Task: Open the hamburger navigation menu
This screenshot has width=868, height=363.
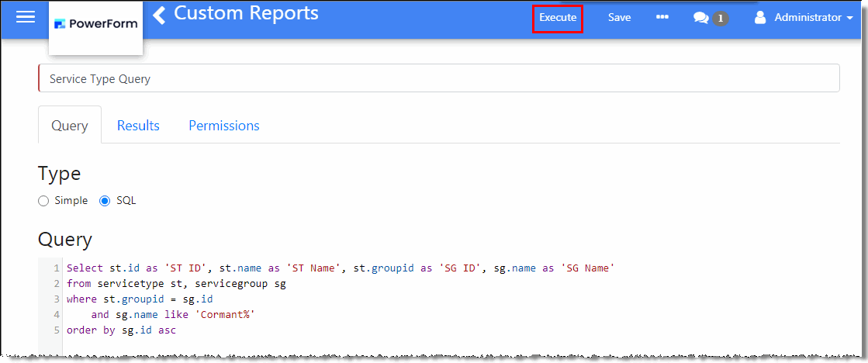Action: tap(26, 17)
